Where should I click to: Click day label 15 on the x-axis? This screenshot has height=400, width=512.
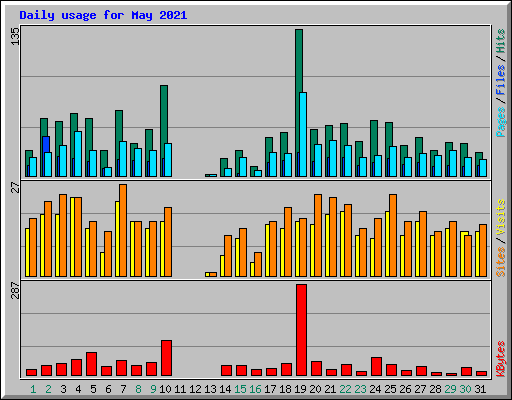click(x=240, y=389)
